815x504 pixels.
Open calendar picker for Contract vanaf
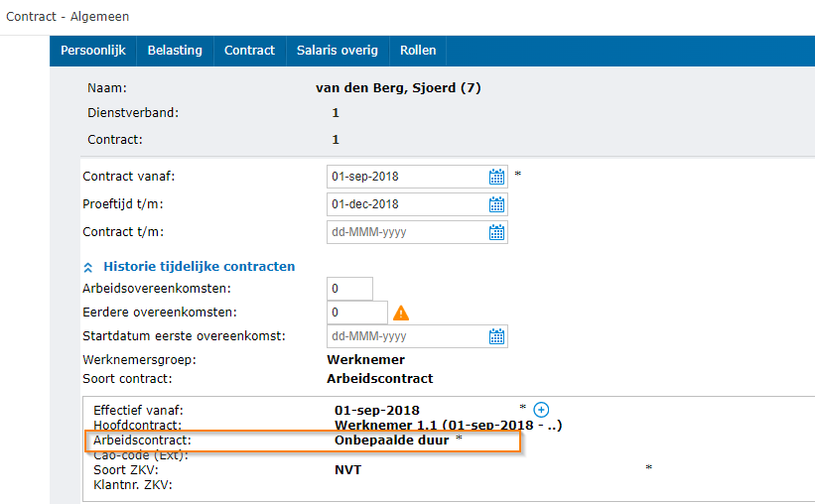[496, 177]
